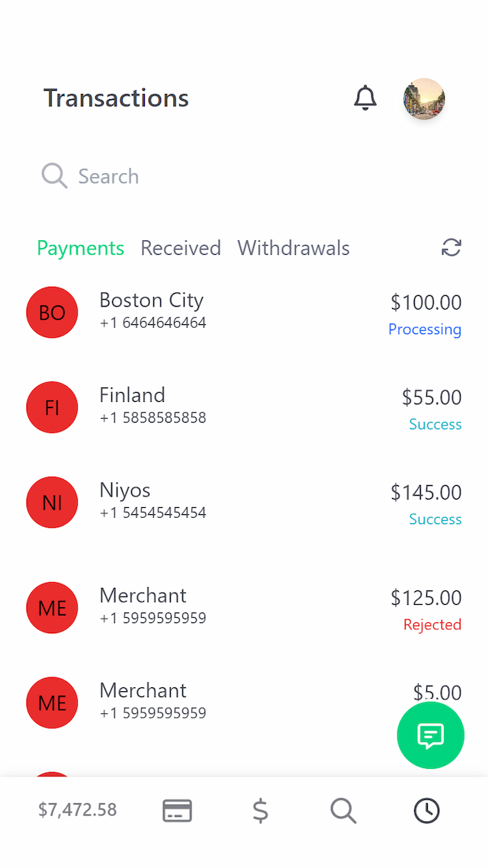
Task: Open the card icon in bottom bar
Action: (177, 810)
